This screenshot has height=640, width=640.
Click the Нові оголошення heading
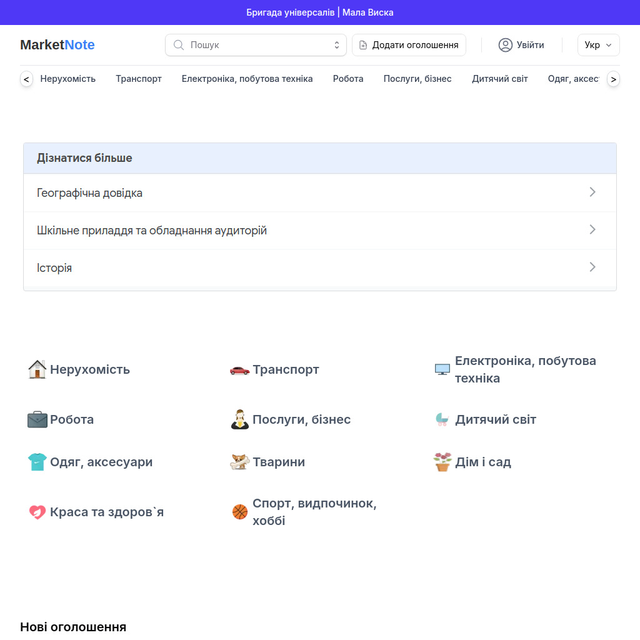pyautogui.click(x=73, y=627)
